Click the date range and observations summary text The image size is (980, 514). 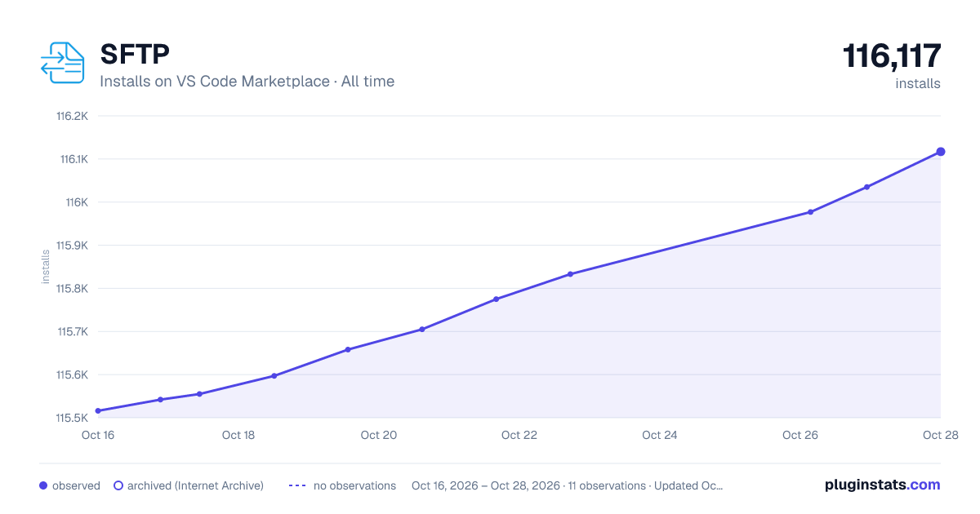coord(568,485)
